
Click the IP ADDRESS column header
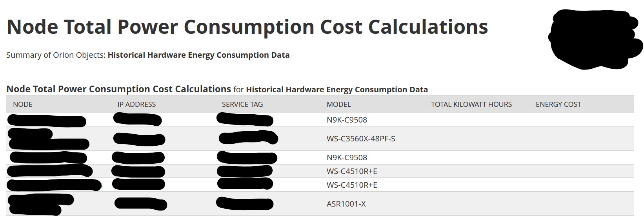coord(136,104)
